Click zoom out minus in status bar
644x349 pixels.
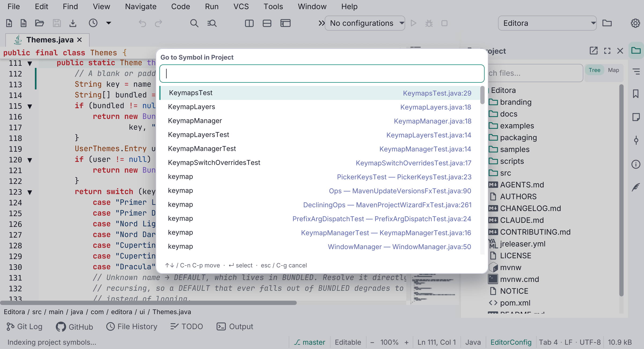[372, 342]
